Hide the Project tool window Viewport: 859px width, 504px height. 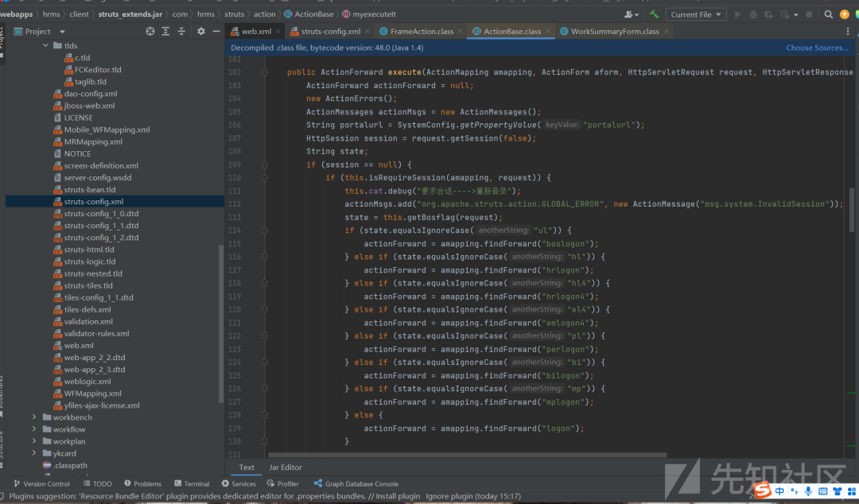[216, 32]
